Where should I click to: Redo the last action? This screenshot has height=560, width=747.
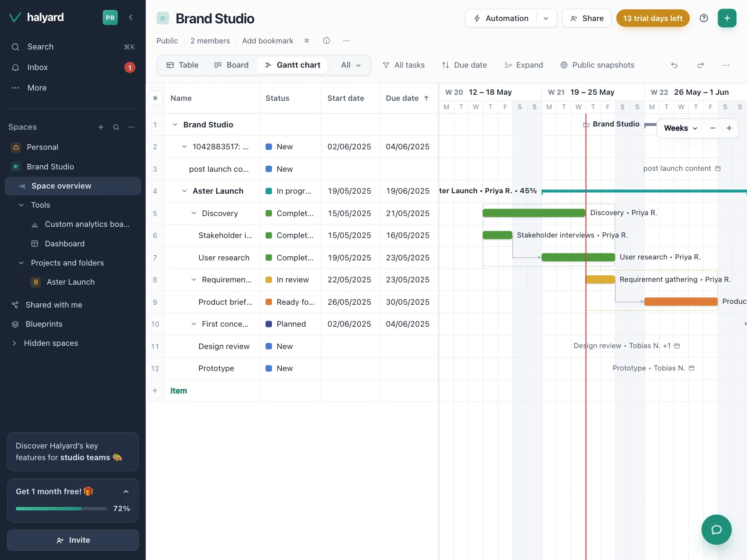point(700,65)
